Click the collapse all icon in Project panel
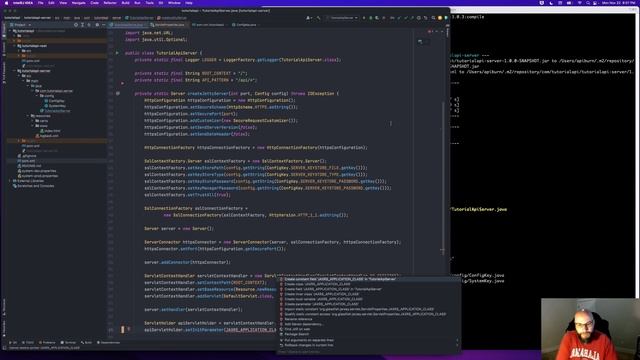The width and height of the screenshot is (640, 360). tap(89, 25)
